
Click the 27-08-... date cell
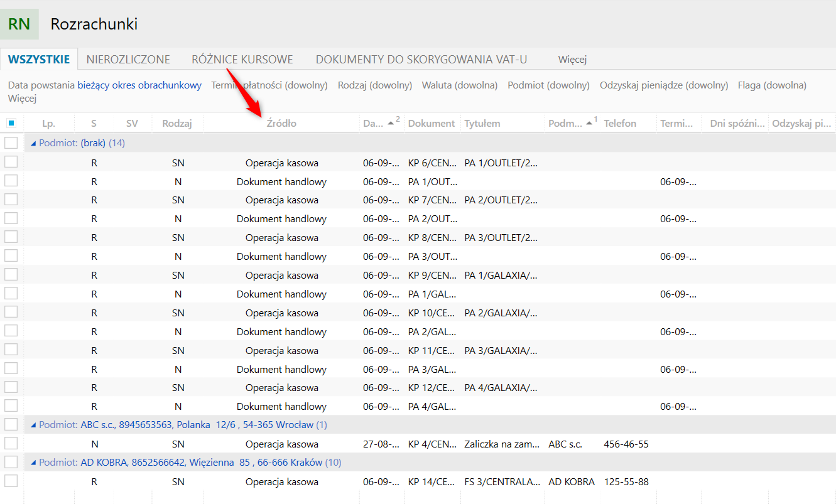click(x=381, y=444)
